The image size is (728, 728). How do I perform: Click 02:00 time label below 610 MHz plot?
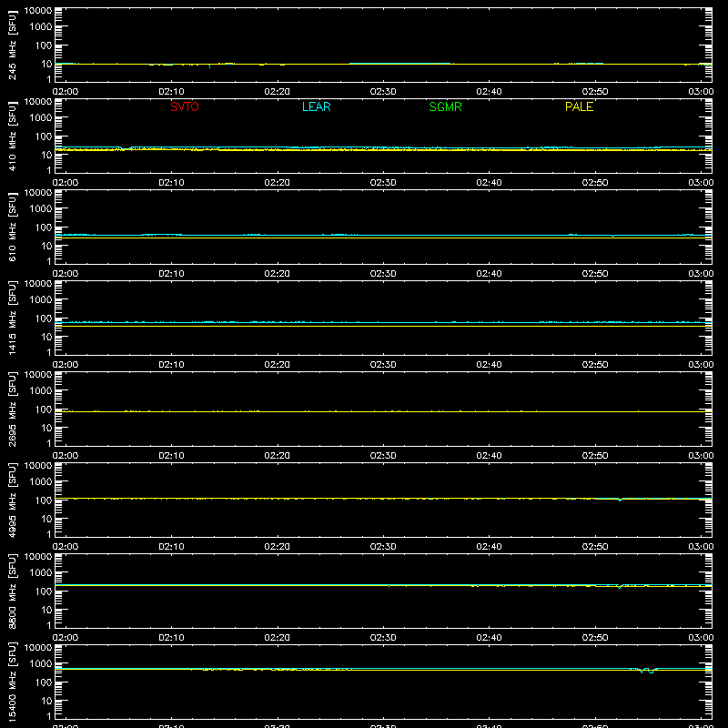pyautogui.click(x=66, y=274)
